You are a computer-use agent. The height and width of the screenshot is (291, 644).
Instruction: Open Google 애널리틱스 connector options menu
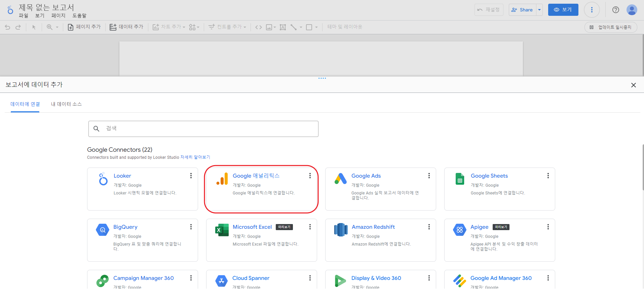[310, 176]
